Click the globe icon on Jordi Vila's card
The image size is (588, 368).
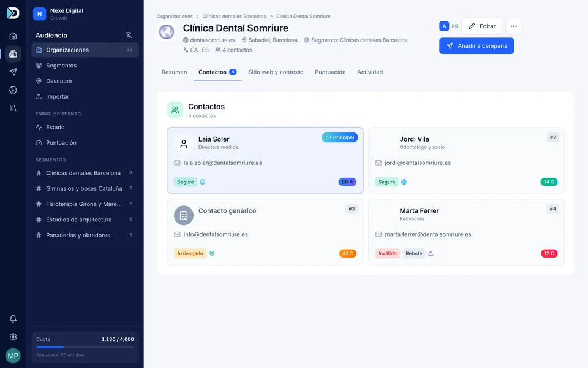click(404, 182)
